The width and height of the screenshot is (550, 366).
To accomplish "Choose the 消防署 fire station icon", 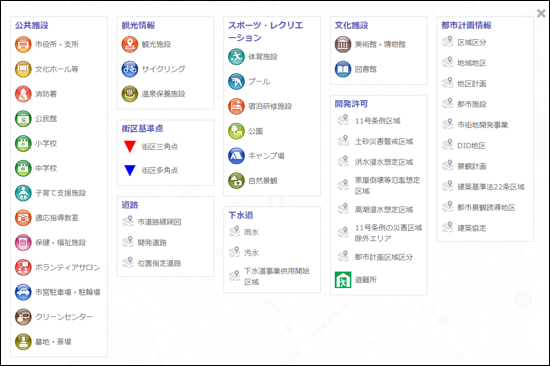I will click(x=23, y=94).
